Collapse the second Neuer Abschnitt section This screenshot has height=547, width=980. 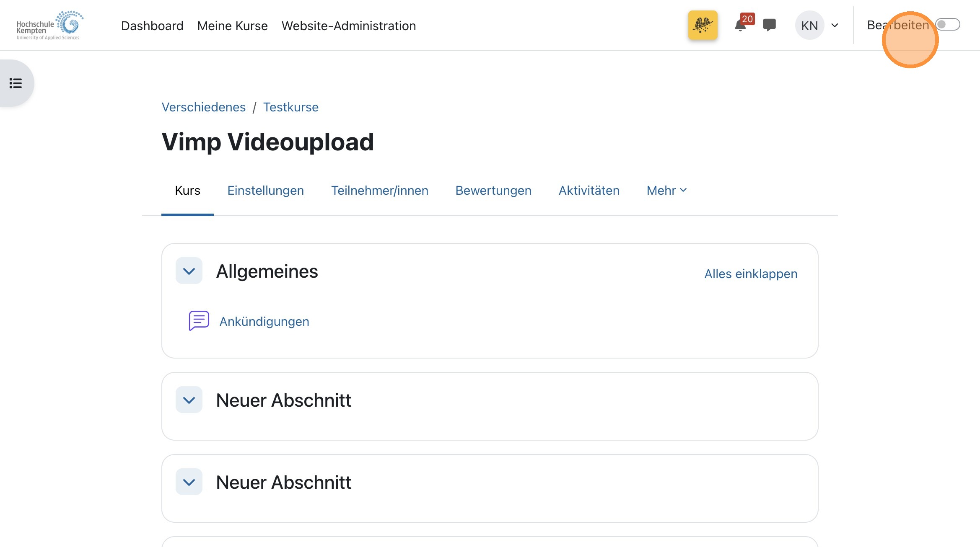189,482
